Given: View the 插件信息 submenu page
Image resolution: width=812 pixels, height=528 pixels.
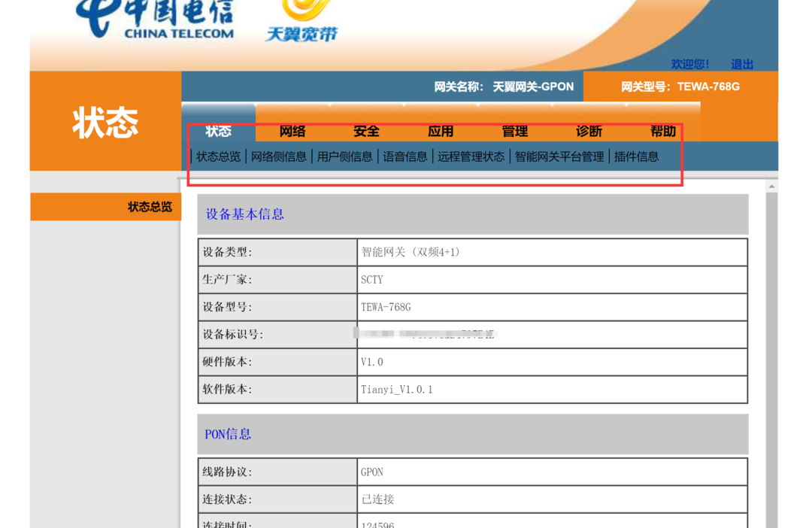Looking at the screenshot, I should 636,156.
